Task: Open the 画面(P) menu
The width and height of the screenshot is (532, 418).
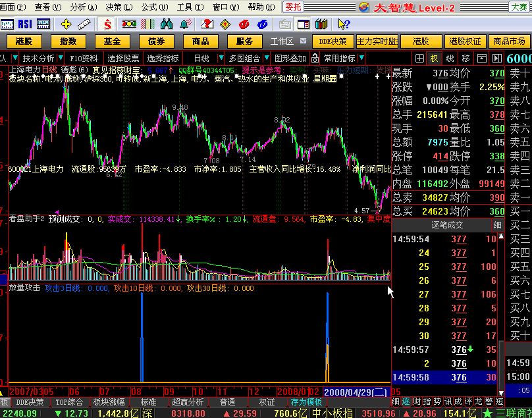Action: 13,7
